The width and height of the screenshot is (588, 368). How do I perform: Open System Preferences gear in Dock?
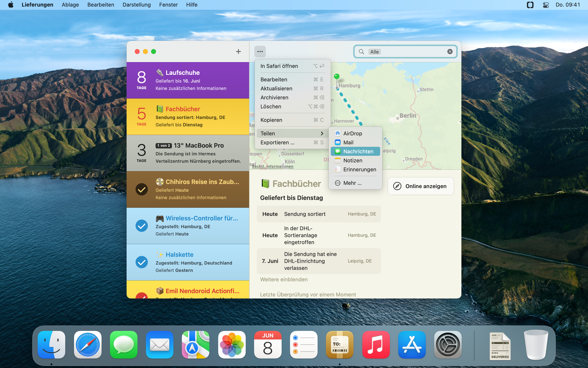click(448, 345)
